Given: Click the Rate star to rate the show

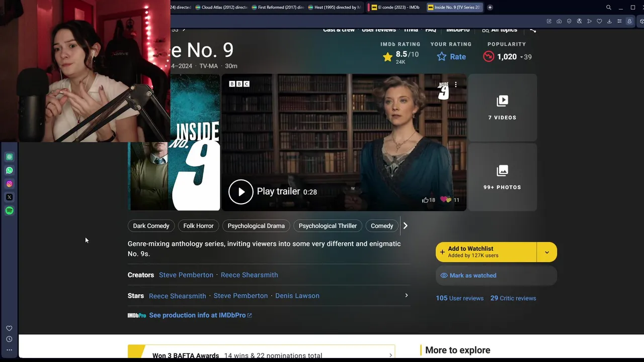Looking at the screenshot, I should (x=451, y=57).
